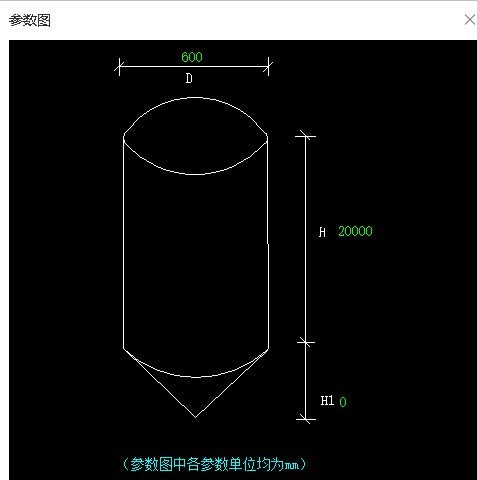Screen dimensions: 477x480
Task: Click the 参数图 window title
Action: pos(30,20)
